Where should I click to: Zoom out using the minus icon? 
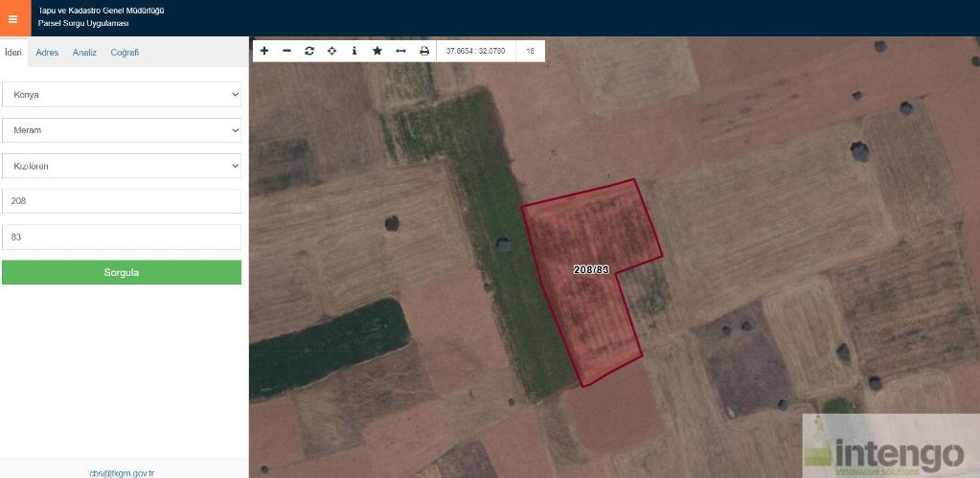point(286,51)
